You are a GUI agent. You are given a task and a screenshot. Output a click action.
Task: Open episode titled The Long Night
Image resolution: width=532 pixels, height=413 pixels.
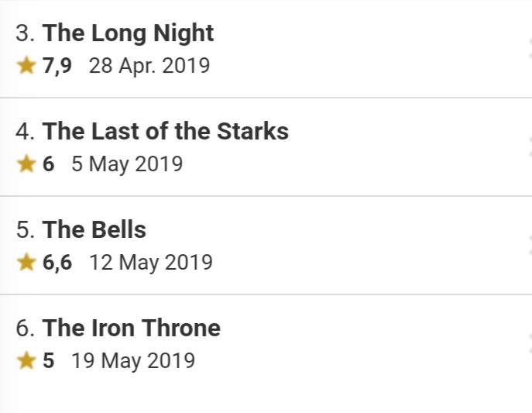click(128, 33)
